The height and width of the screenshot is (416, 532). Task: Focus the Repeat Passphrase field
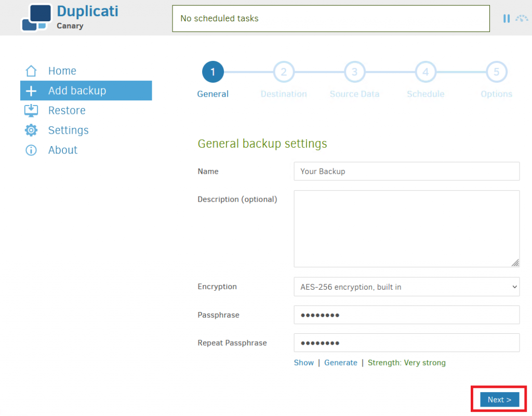(x=406, y=343)
